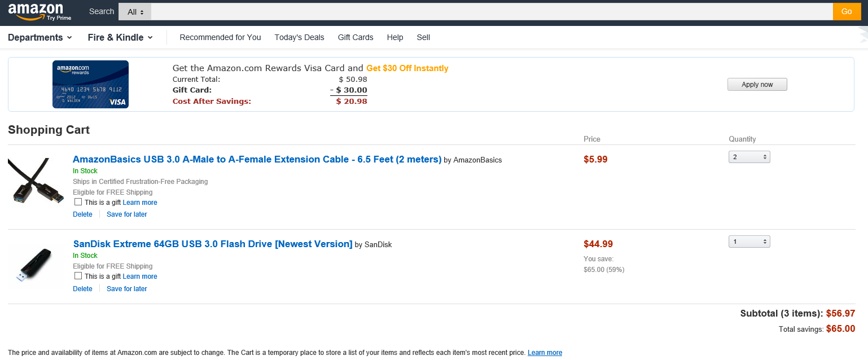Expand the Fire & Kindle menu
The image size is (868, 360).
point(120,37)
